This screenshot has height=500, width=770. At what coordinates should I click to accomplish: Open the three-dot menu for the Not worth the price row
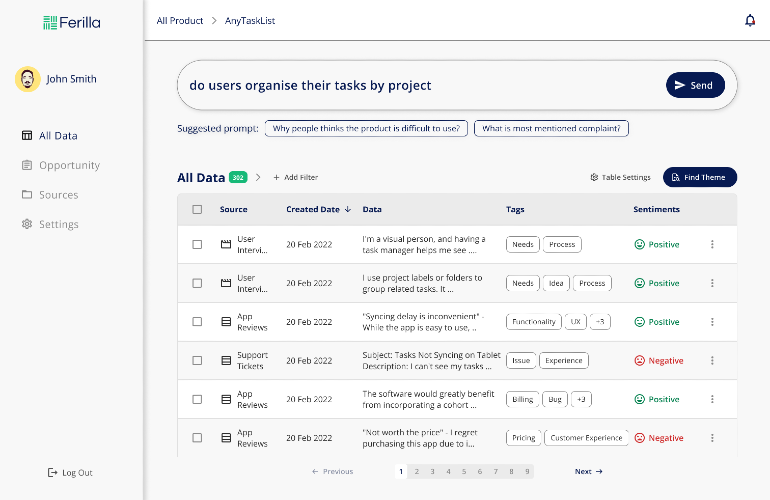(x=712, y=438)
